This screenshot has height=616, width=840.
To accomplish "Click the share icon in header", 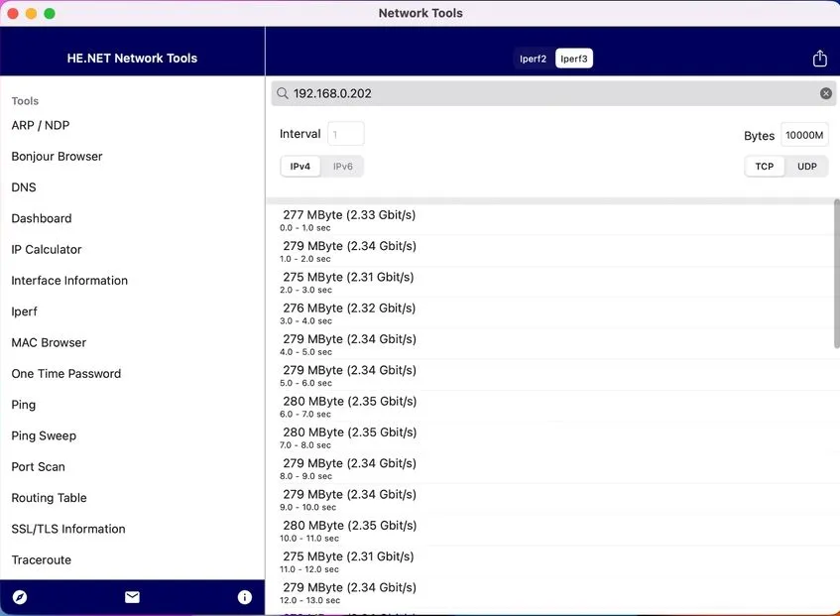I will pos(819,59).
